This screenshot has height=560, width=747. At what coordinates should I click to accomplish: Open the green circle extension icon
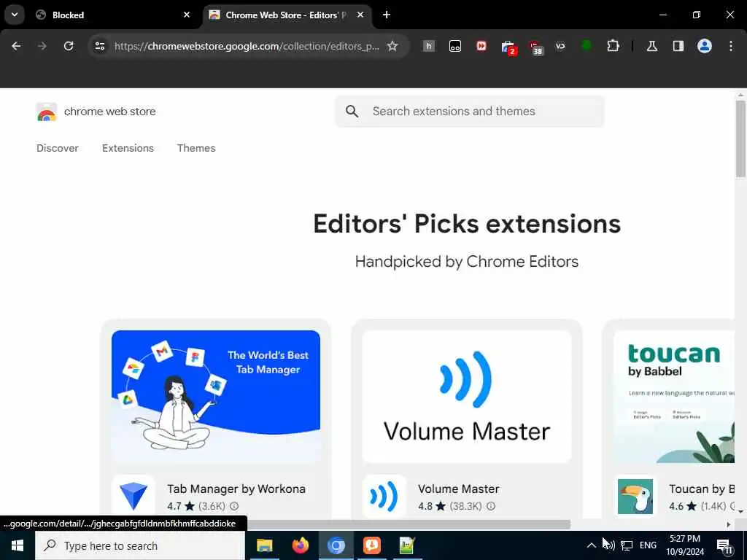587,46
